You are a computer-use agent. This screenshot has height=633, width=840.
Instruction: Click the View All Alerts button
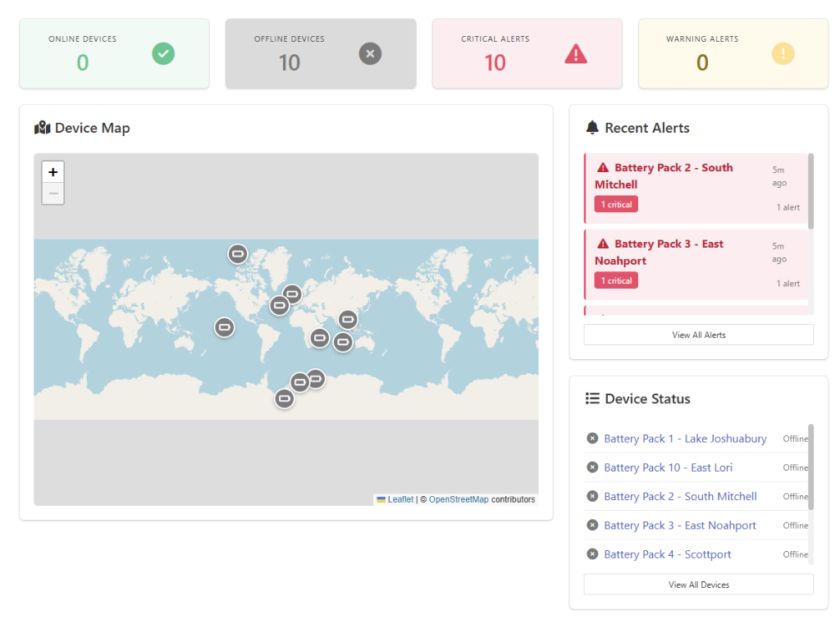(698, 334)
